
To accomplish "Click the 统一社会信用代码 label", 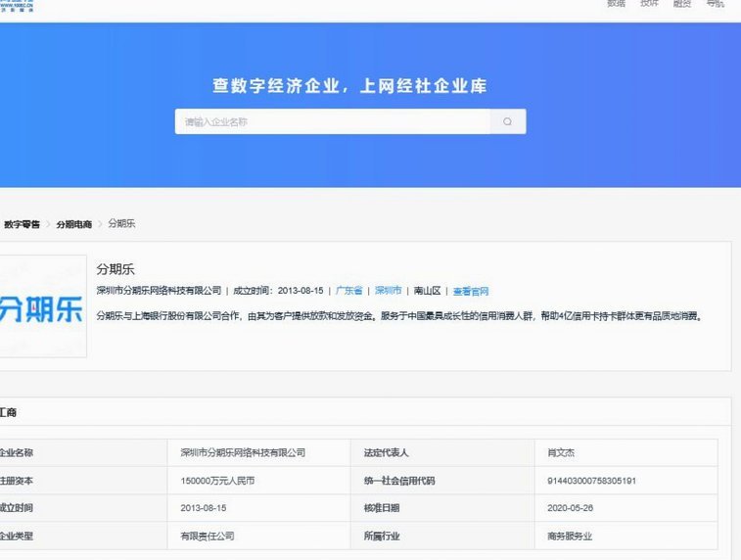I will (399, 481).
